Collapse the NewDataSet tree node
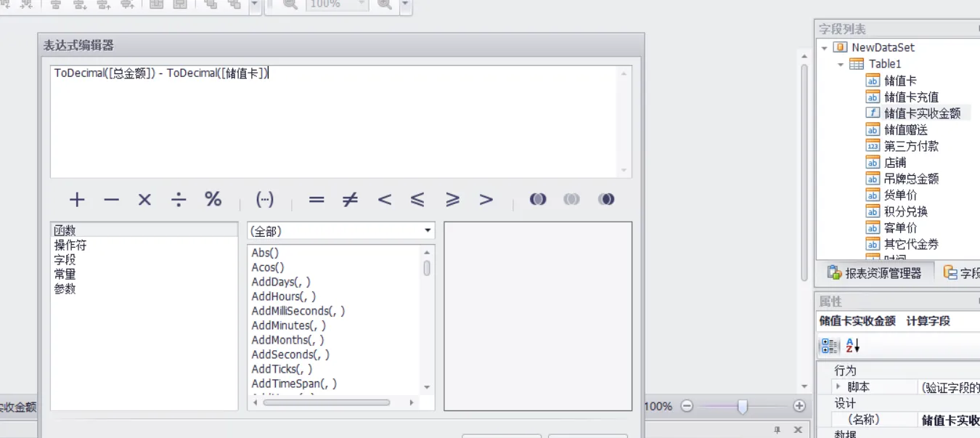The width and height of the screenshot is (980, 438). pyautogui.click(x=825, y=48)
